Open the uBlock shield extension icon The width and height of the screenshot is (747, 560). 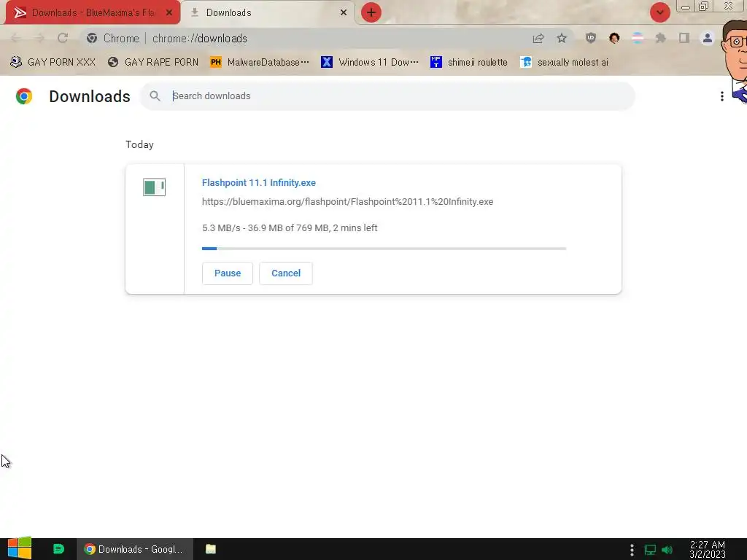(x=591, y=38)
